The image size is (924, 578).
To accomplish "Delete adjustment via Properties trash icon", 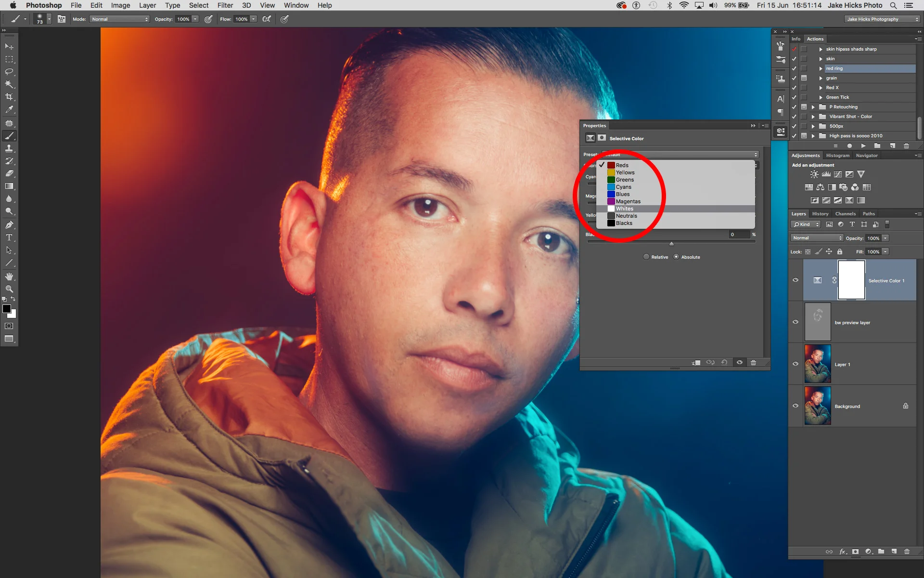I will 754,363.
